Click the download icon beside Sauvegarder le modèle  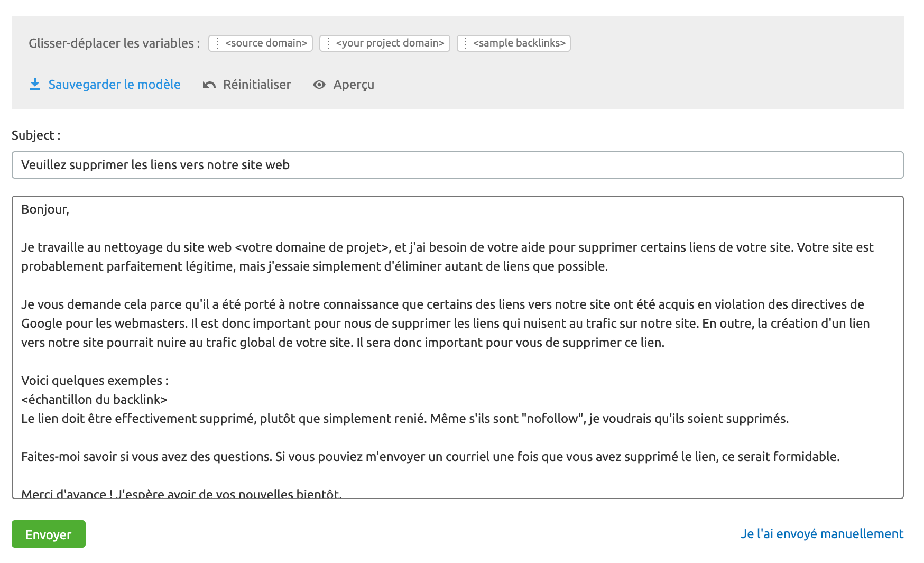pos(35,84)
